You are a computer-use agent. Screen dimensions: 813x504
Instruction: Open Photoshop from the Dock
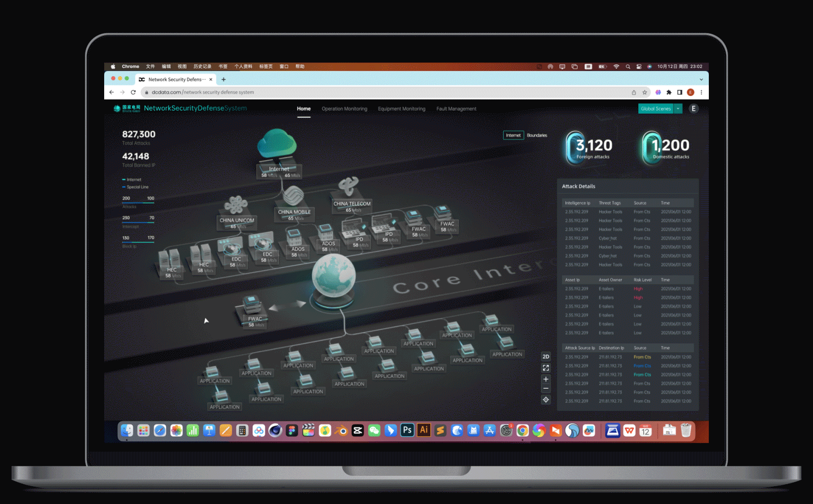(x=407, y=430)
